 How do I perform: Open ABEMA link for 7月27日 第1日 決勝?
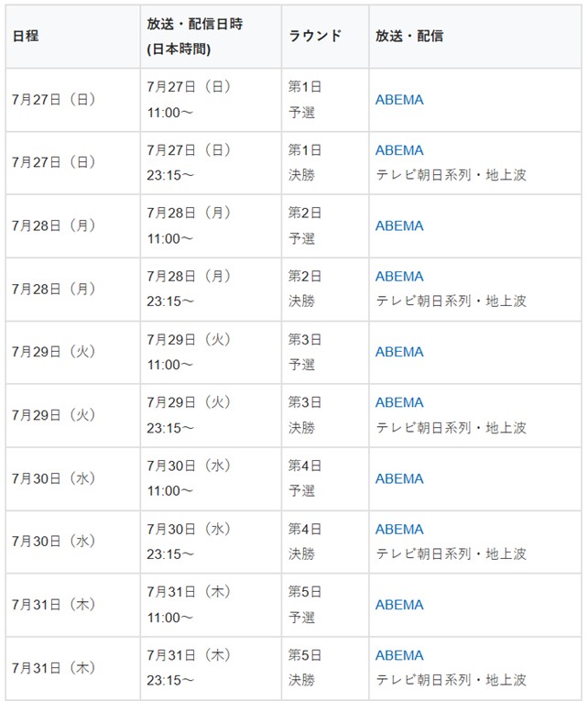[x=399, y=150]
